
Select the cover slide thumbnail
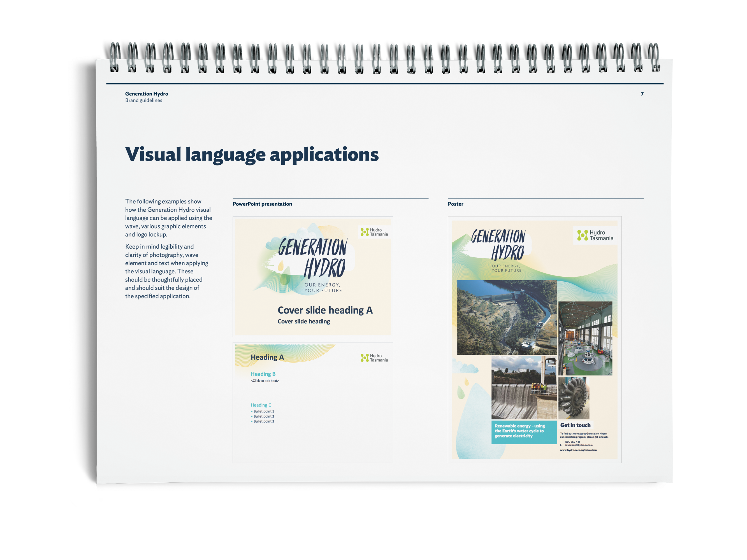313,277
